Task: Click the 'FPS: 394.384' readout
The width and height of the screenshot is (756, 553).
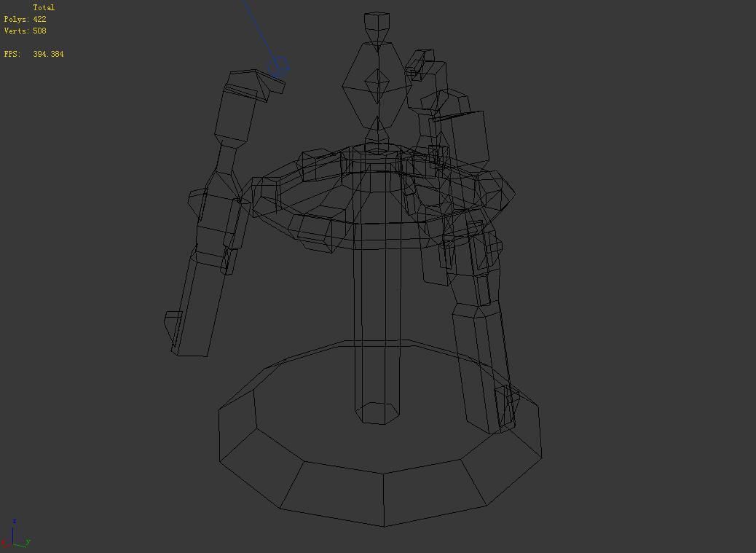Action: 34,54
